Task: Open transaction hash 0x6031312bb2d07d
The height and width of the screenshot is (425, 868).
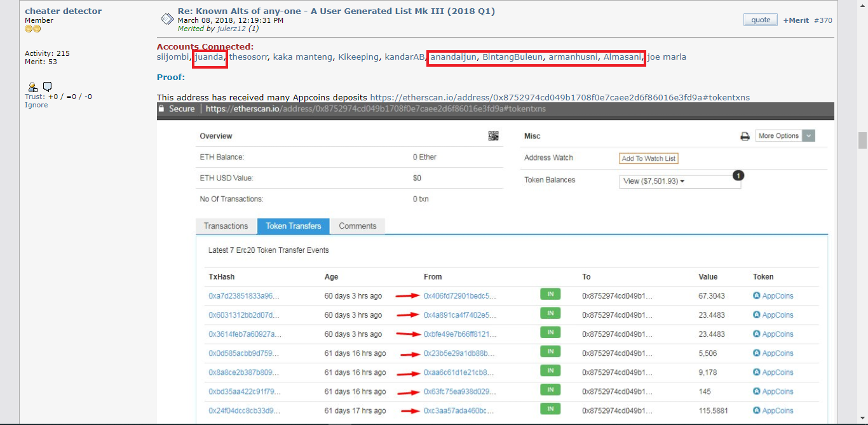Action: [244, 315]
